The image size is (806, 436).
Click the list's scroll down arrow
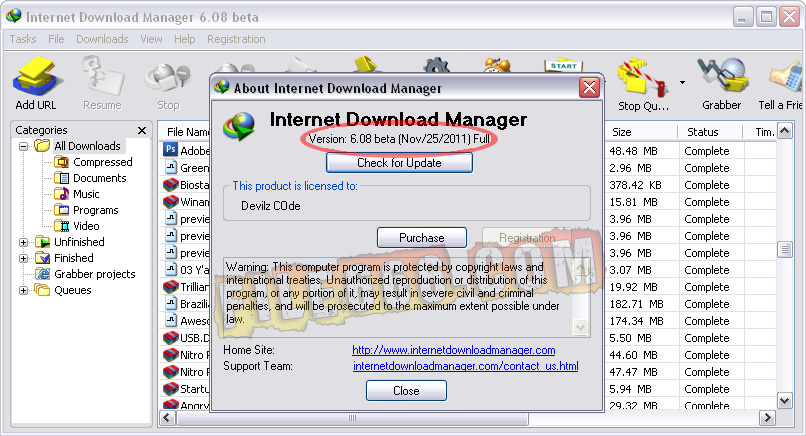784,401
